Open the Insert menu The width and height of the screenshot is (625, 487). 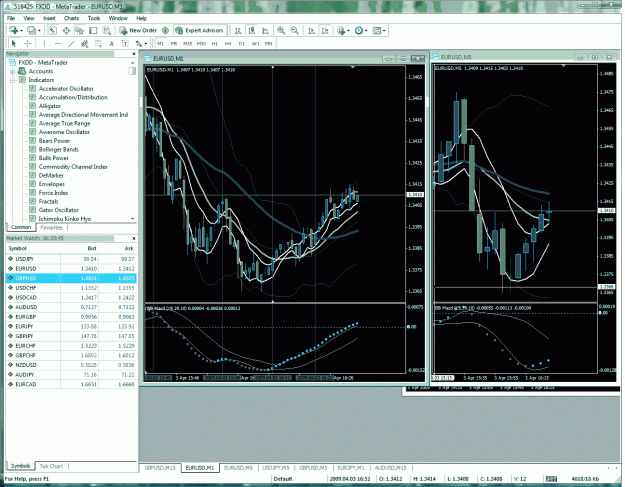coord(49,18)
